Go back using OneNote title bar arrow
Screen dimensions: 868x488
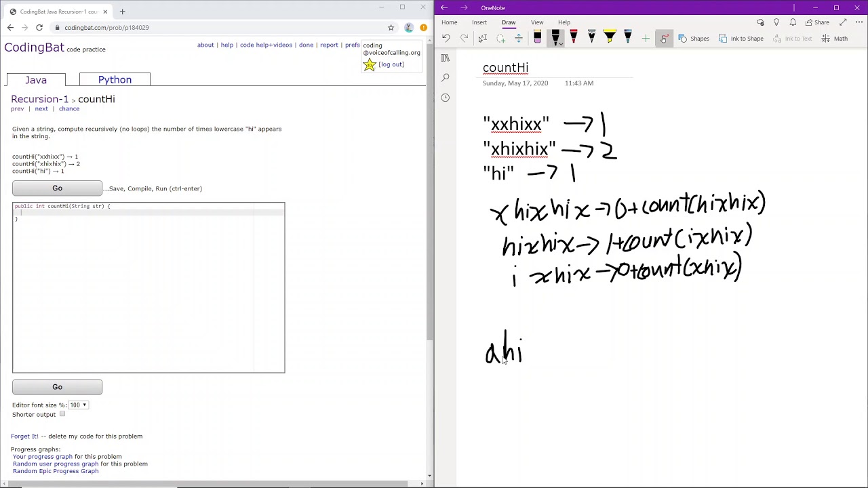click(x=444, y=7)
